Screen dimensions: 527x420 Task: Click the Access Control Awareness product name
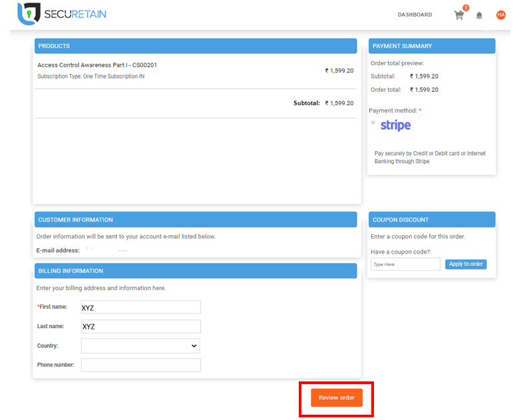(x=97, y=65)
